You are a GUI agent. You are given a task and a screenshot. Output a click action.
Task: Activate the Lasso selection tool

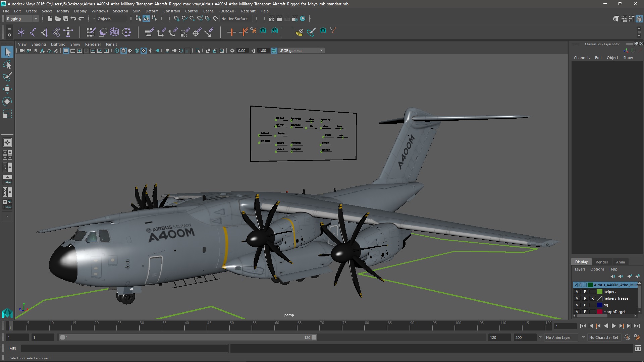[7, 64]
